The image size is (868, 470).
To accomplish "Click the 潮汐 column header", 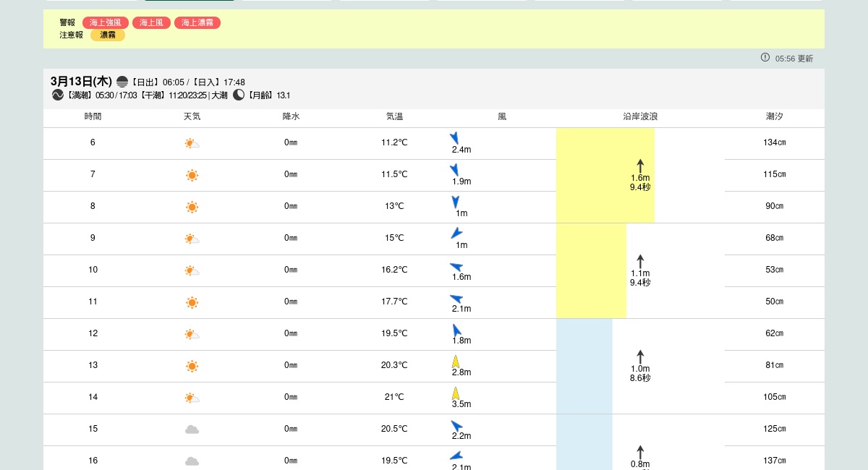I will (775, 116).
